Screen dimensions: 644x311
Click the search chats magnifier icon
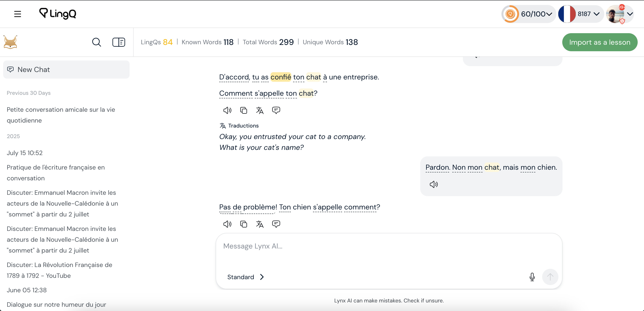(96, 42)
